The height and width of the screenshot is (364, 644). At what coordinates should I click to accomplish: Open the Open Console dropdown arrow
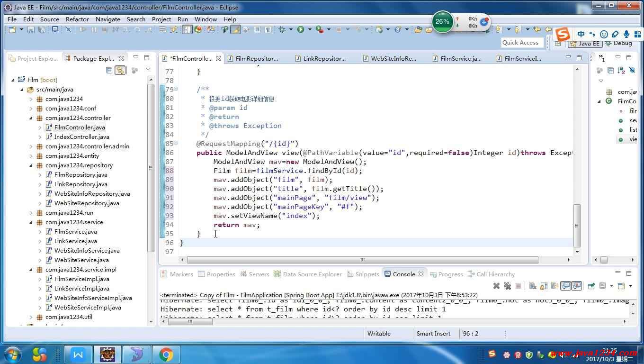click(x=630, y=286)
